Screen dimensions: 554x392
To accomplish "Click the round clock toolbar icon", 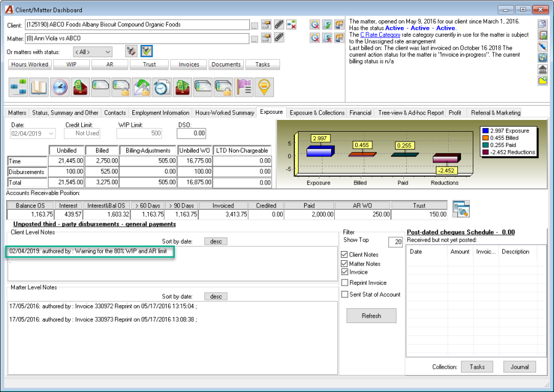I will click(x=59, y=87).
